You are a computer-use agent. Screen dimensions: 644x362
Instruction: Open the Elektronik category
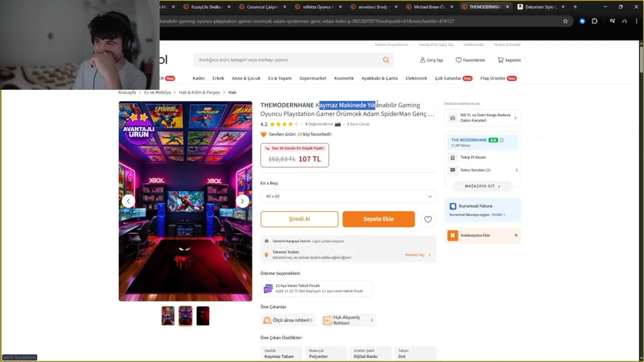(416, 78)
